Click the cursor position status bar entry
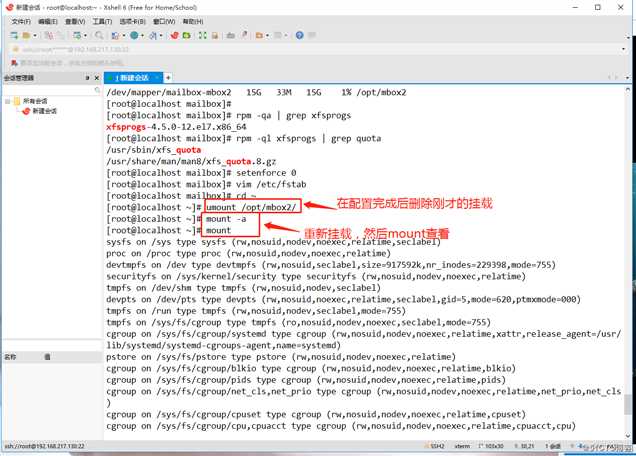The image size is (636, 456). coord(524,446)
